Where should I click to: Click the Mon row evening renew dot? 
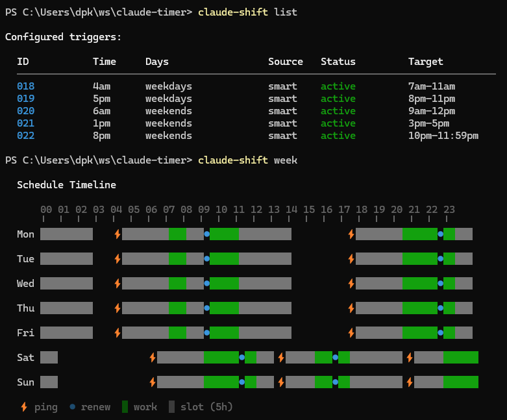[x=440, y=234]
